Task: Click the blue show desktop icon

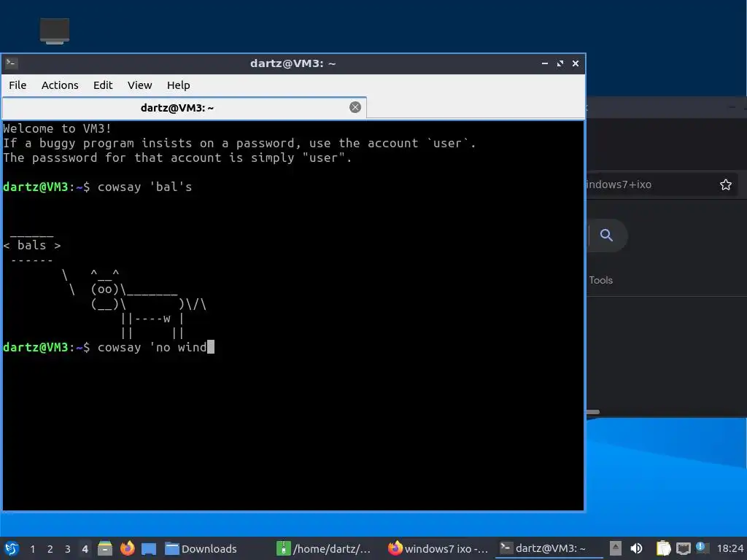Action: coord(149,549)
